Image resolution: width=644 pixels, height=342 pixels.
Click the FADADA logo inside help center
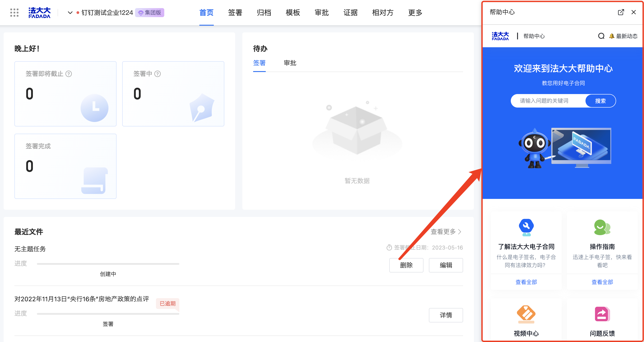coord(500,36)
